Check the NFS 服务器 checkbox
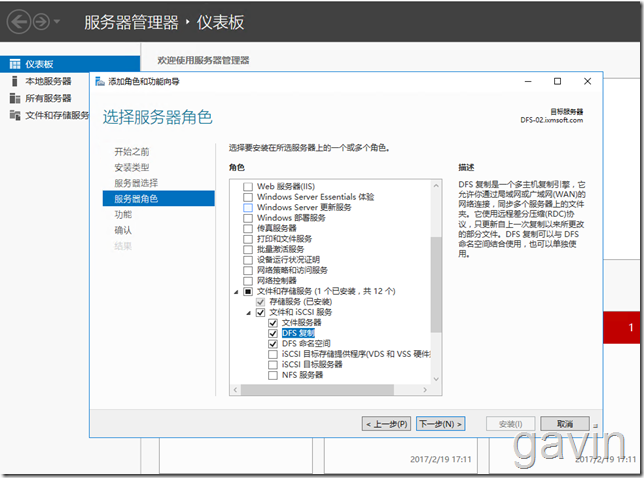The image size is (644, 478). (273, 375)
